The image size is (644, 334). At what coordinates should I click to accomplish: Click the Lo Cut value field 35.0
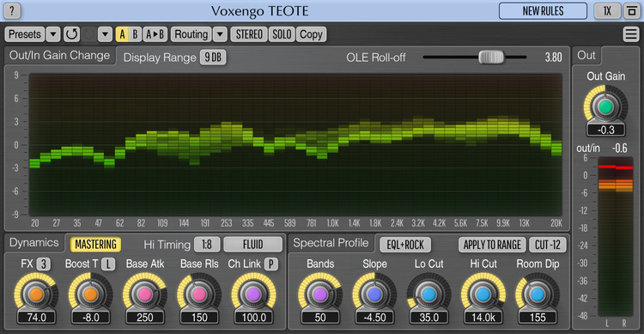[428, 317]
